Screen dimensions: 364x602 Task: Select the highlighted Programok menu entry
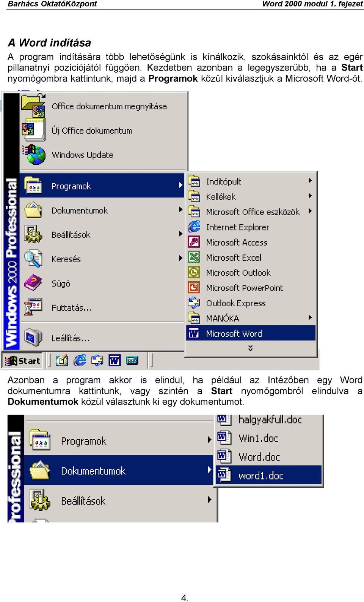point(102,186)
